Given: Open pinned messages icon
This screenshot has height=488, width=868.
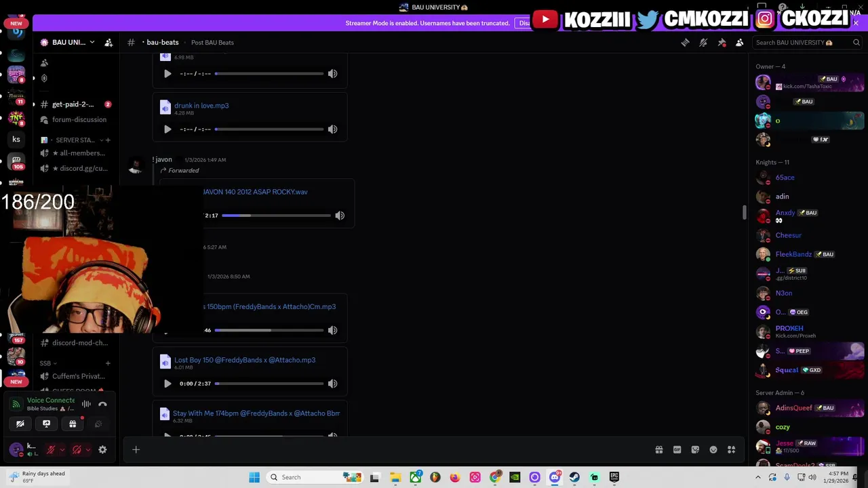Looking at the screenshot, I should click(722, 42).
